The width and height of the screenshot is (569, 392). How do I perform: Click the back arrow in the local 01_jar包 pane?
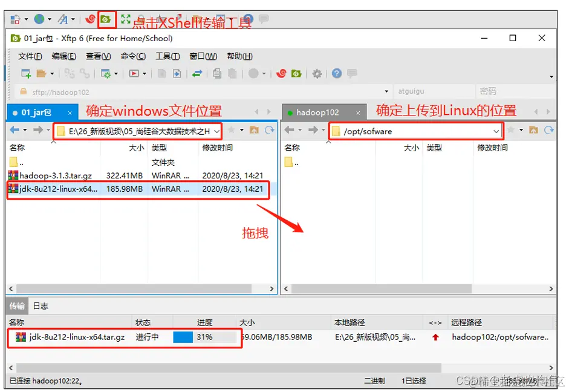click(15, 130)
